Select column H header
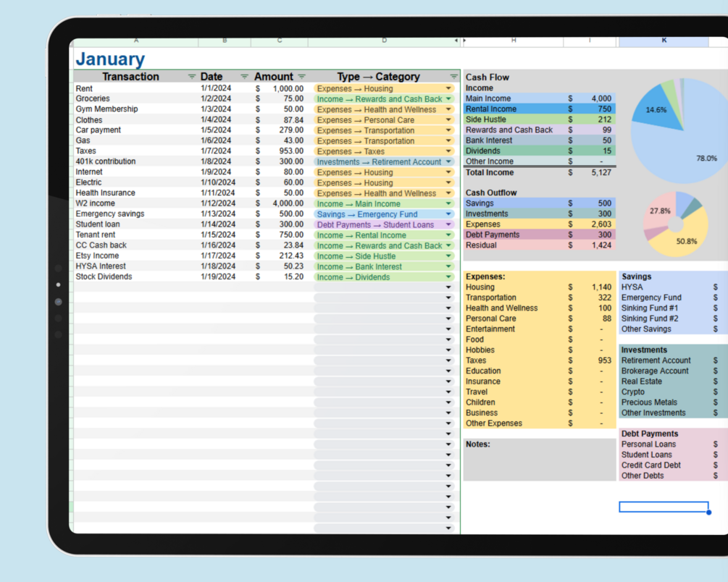Screen dimensions: 728x582 tap(514, 41)
